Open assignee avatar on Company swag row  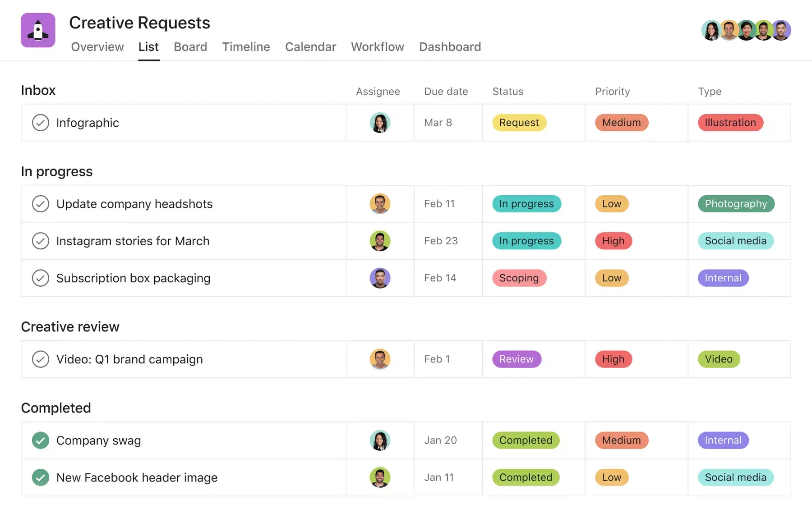(380, 440)
